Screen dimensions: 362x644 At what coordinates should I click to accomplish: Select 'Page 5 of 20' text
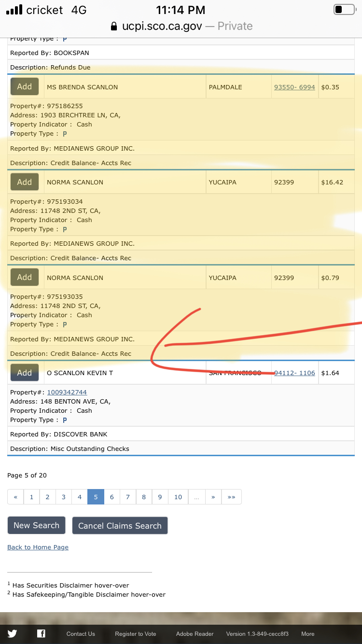point(27,476)
